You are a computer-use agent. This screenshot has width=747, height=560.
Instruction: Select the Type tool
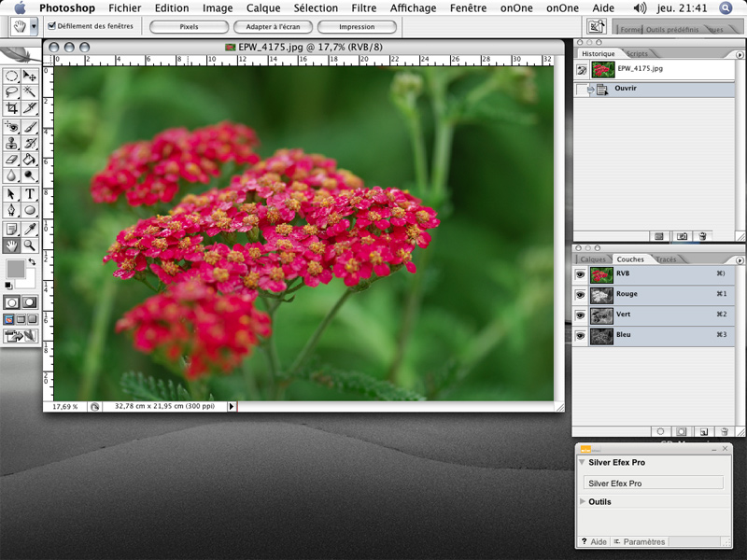coord(30,194)
